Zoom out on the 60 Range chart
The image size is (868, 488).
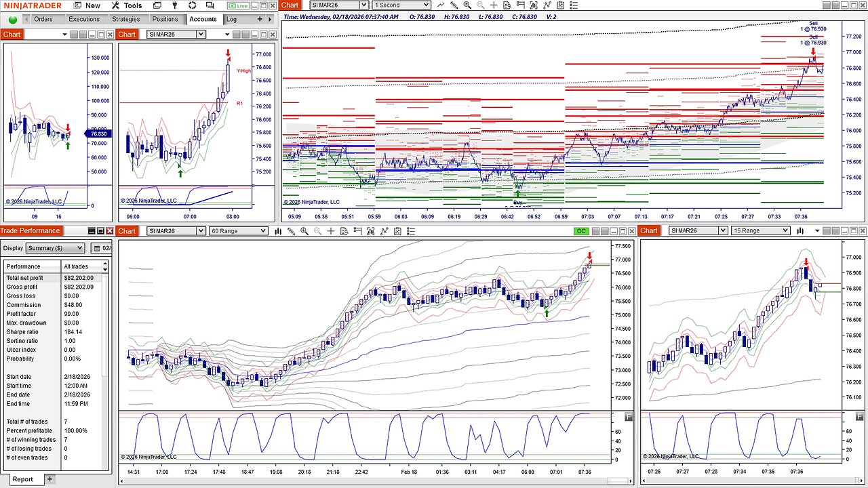tap(317, 231)
